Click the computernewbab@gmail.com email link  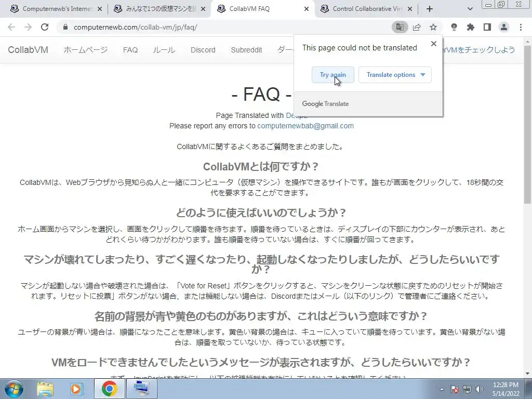[305, 126]
